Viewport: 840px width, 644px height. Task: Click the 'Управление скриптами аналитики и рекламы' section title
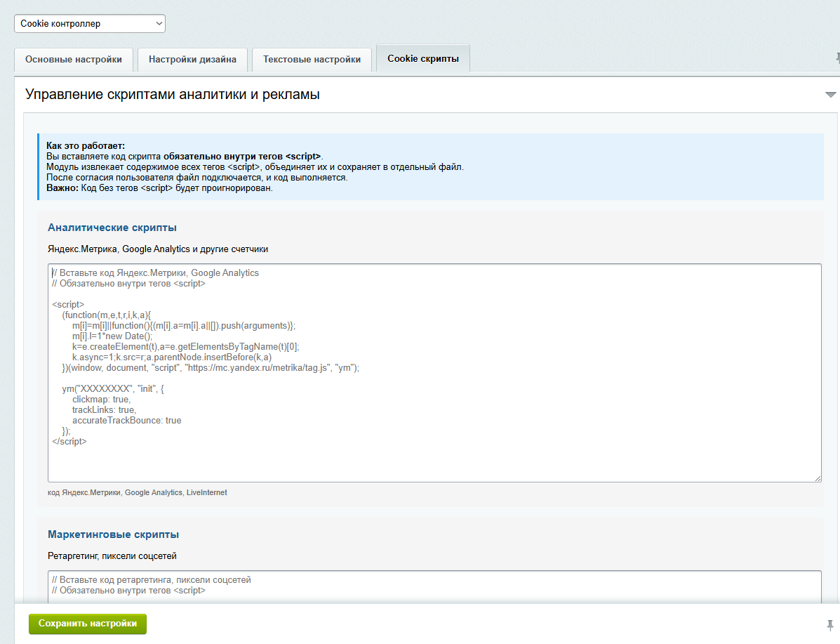173,94
